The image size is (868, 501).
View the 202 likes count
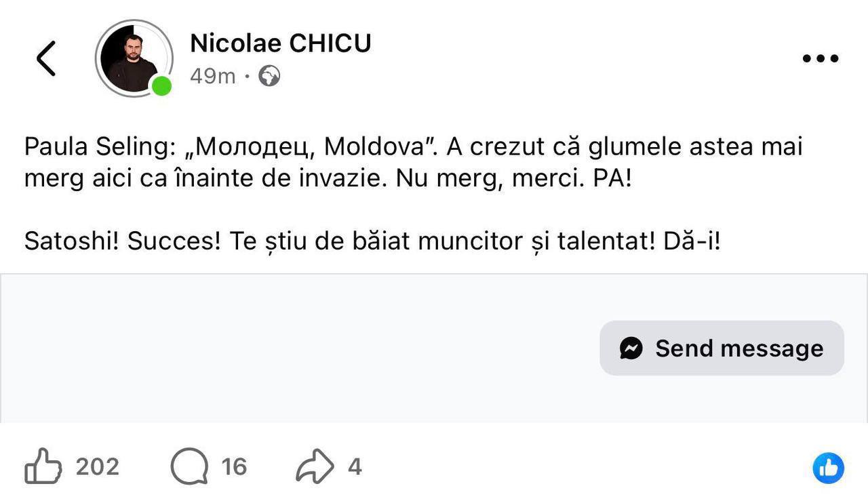(x=97, y=466)
